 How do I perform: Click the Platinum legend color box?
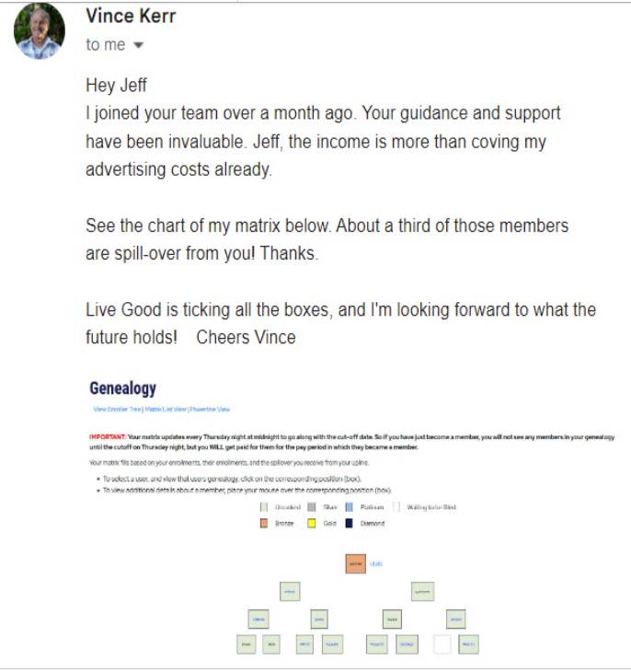pos(350,507)
